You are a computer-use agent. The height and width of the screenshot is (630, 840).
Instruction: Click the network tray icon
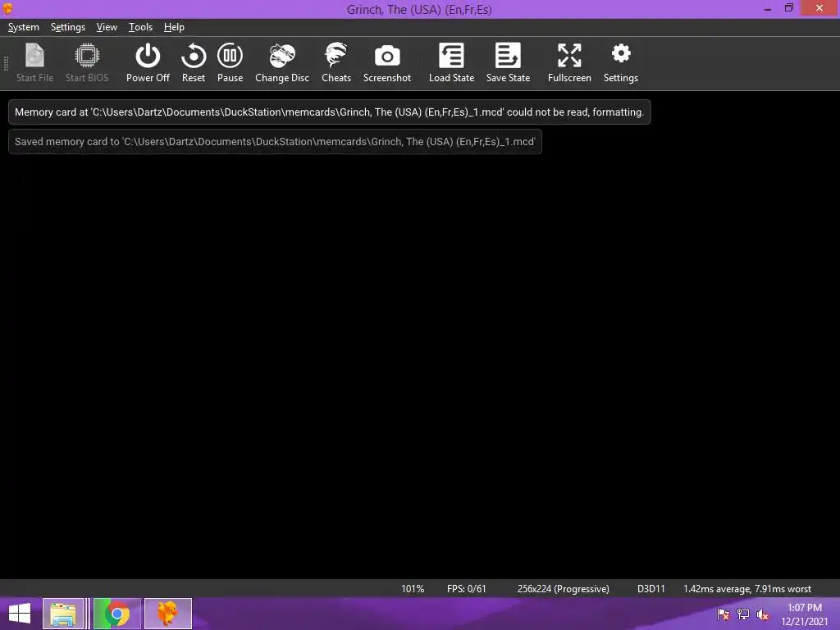pyautogui.click(x=743, y=614)
